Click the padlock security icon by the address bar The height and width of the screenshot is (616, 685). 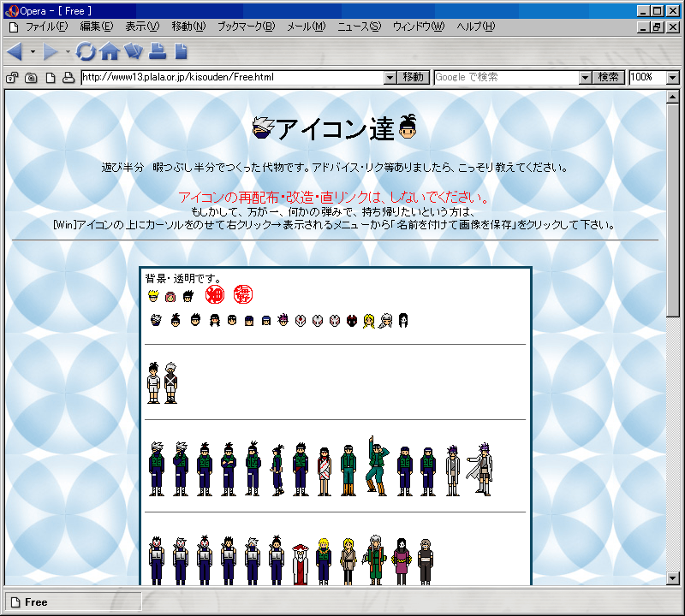(12, 78)
